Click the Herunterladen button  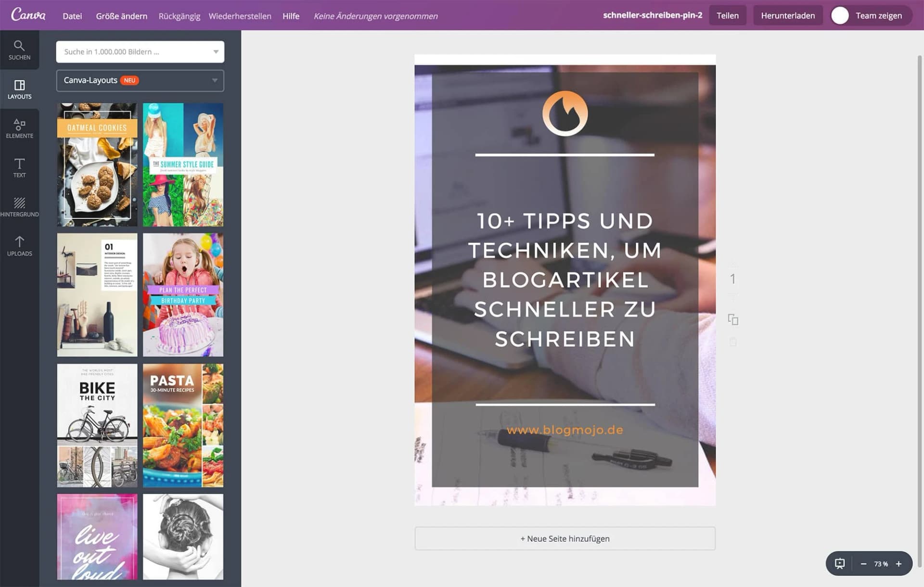coord(788,15)
